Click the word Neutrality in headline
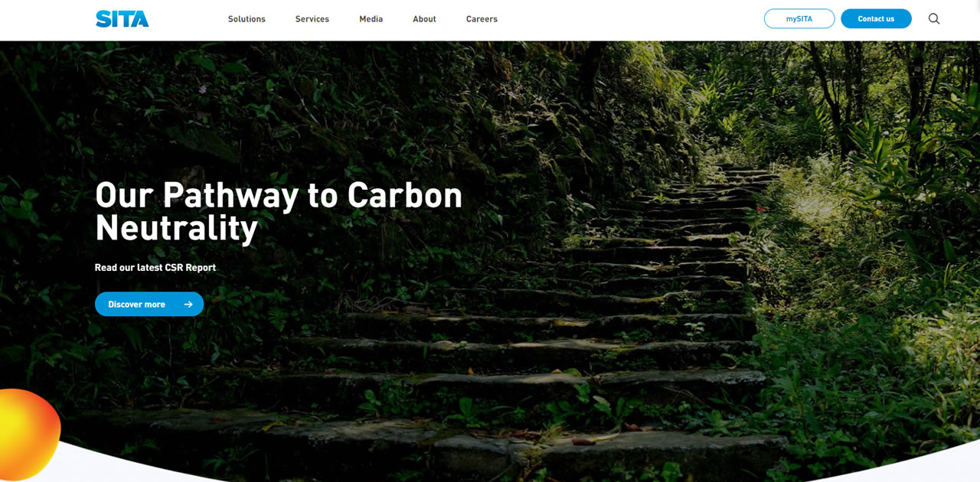The image size is (980, 482). click(177, 228)
